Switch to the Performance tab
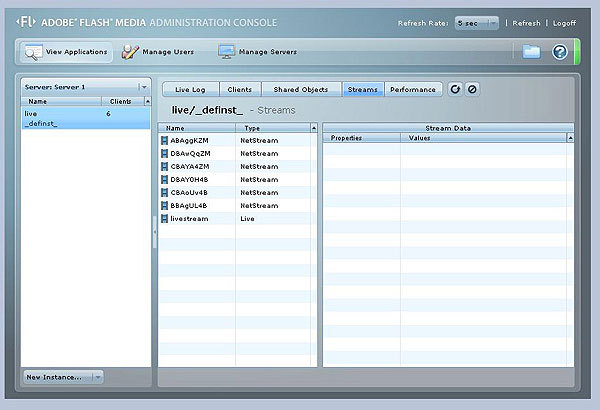600x410 pixels. click(413, 89)
